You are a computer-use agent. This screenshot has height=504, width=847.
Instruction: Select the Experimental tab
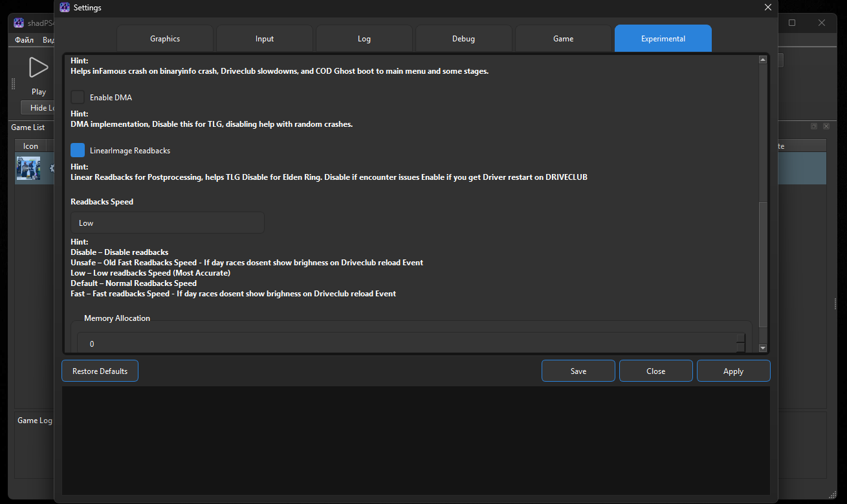pyautogui.click(x=663, y=39)
